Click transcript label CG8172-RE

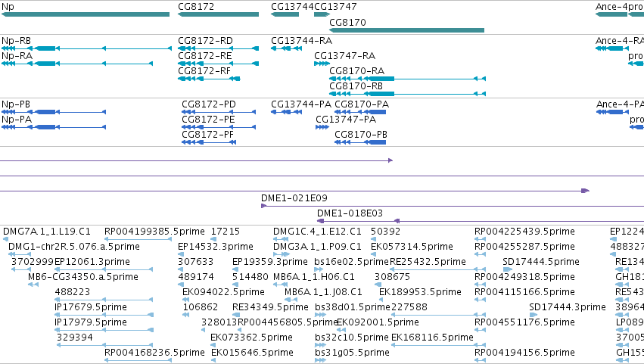click(x=205, y=56)
